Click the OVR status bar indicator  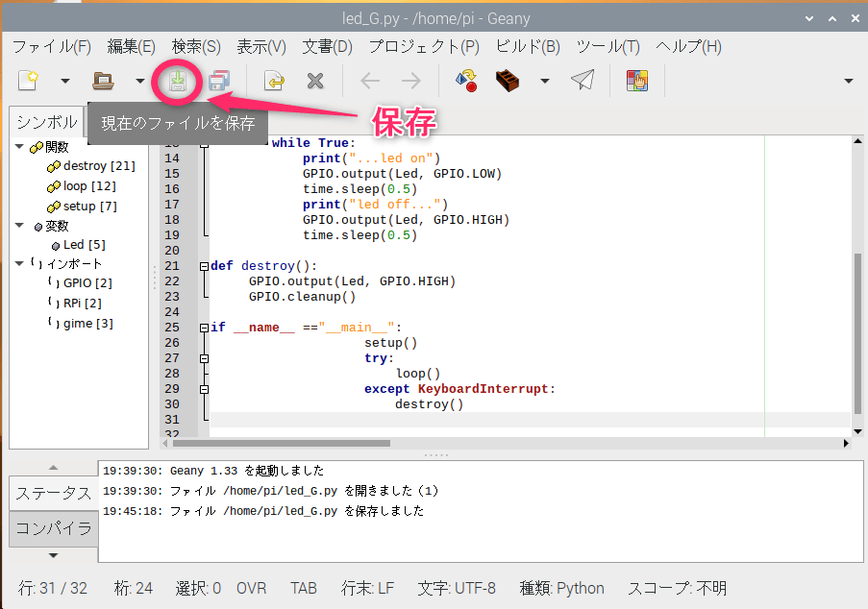point(251,588)
